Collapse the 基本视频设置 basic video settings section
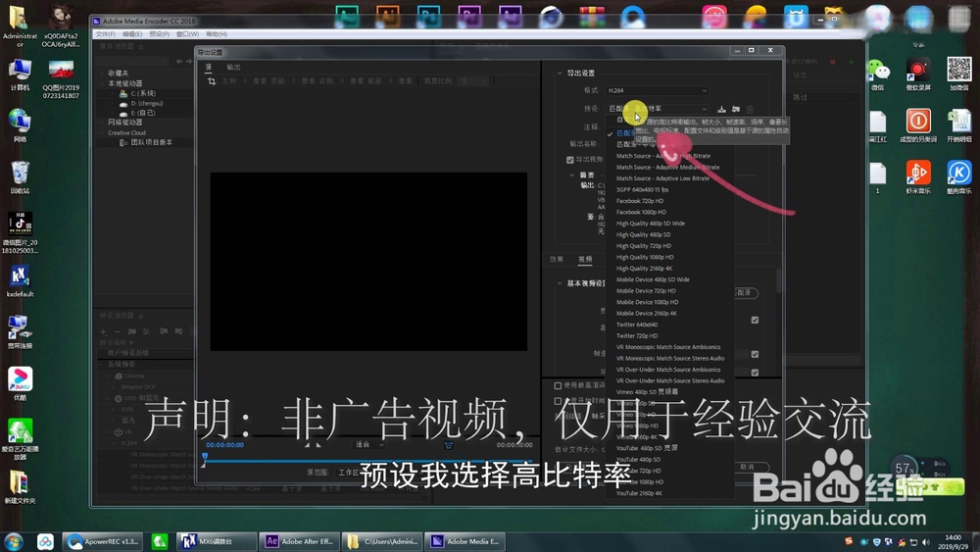The image size is (980, 552). click(560, 283)
